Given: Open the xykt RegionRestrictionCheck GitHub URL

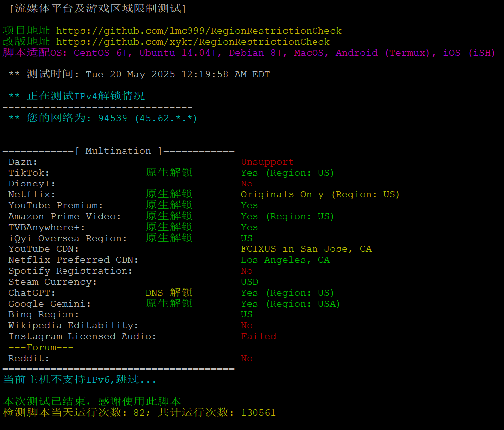Looking at the screenshot, I should click(x=193, y=42).
